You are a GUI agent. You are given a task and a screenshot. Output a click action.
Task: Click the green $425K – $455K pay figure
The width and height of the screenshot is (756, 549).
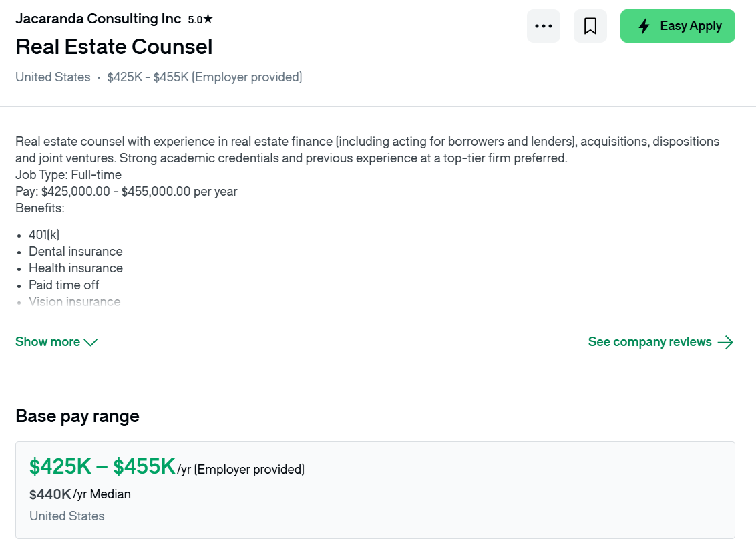[x=102, y=466]
